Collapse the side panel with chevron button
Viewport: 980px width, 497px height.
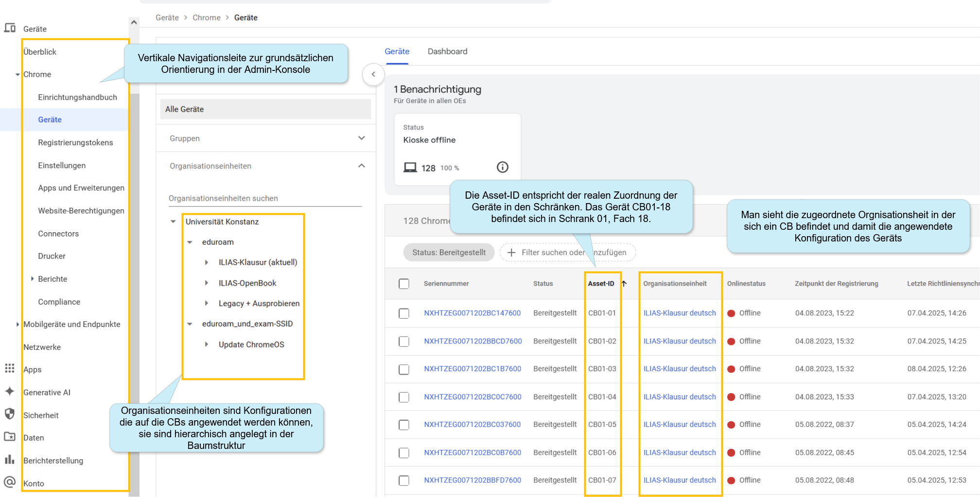373,74
